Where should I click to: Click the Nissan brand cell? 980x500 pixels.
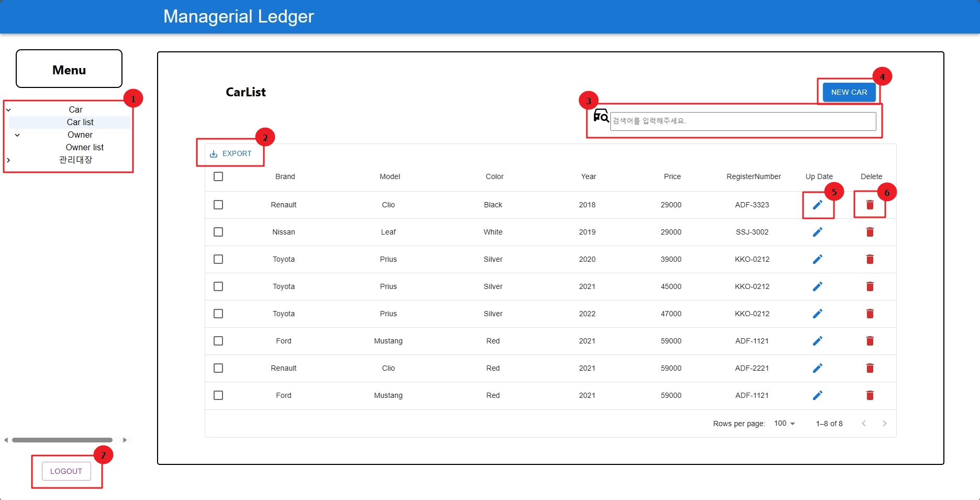pos(284,232)
